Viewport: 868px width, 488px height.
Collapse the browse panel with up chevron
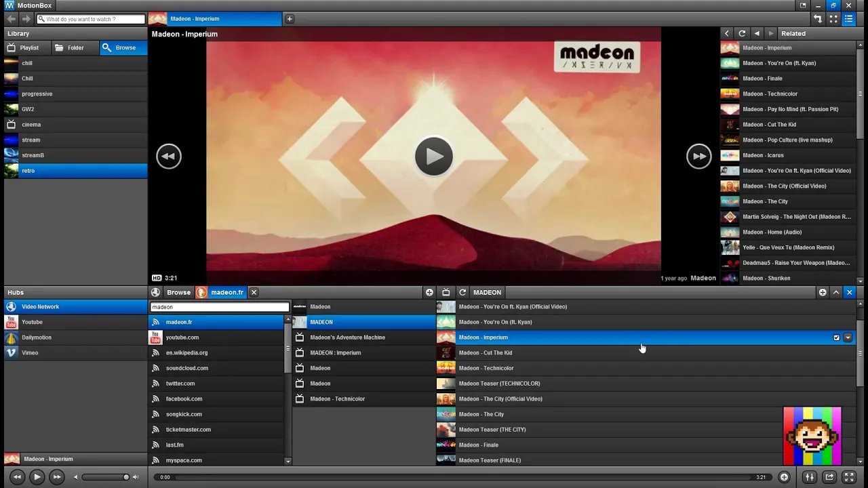coord(836,292)
